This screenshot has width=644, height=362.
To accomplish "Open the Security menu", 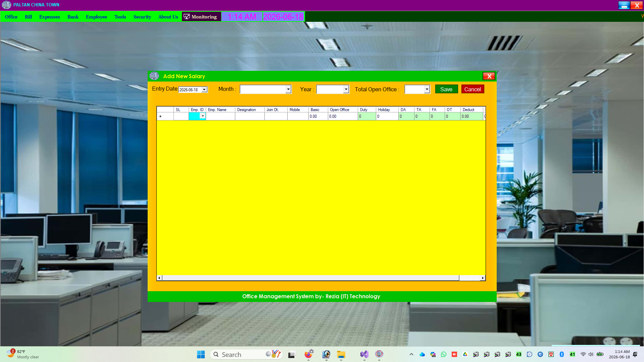I will 142,17.
